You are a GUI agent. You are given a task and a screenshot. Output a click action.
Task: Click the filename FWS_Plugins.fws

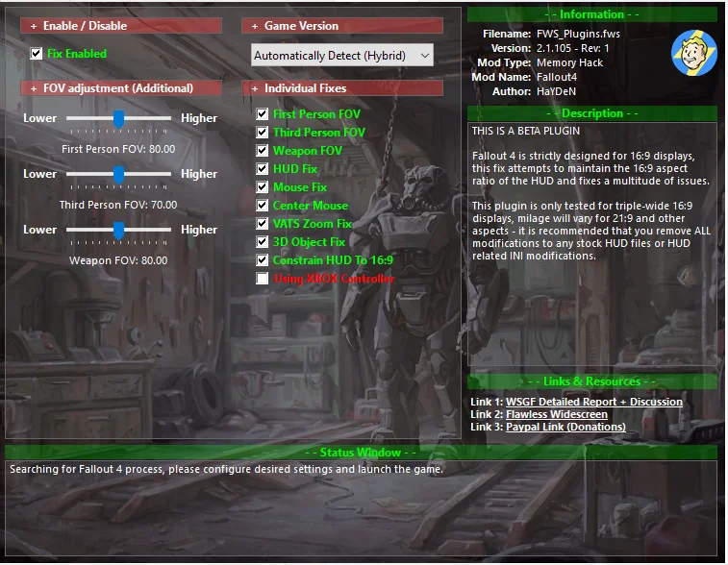click(578, 34)
